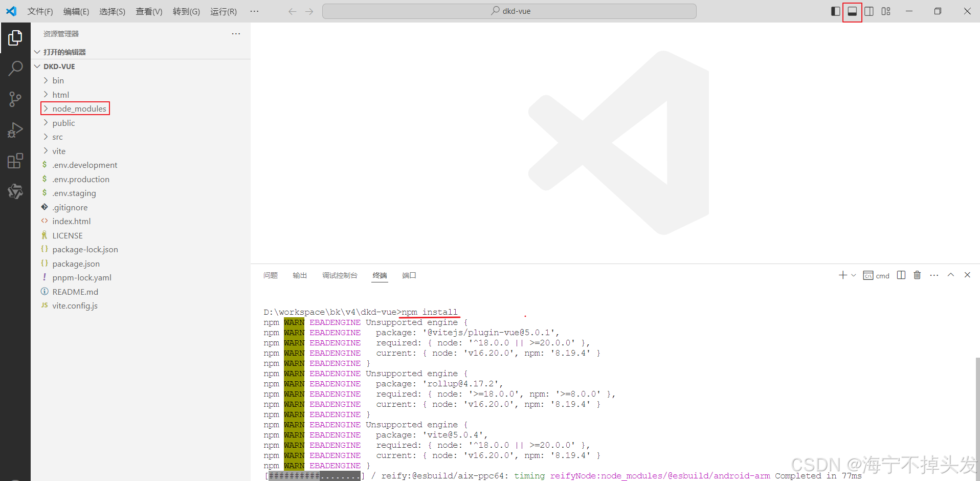Viewport: 980px width, 481px height.
Task: Click the terminal vertical scrollbar
Action: click(x=977, y=419)
